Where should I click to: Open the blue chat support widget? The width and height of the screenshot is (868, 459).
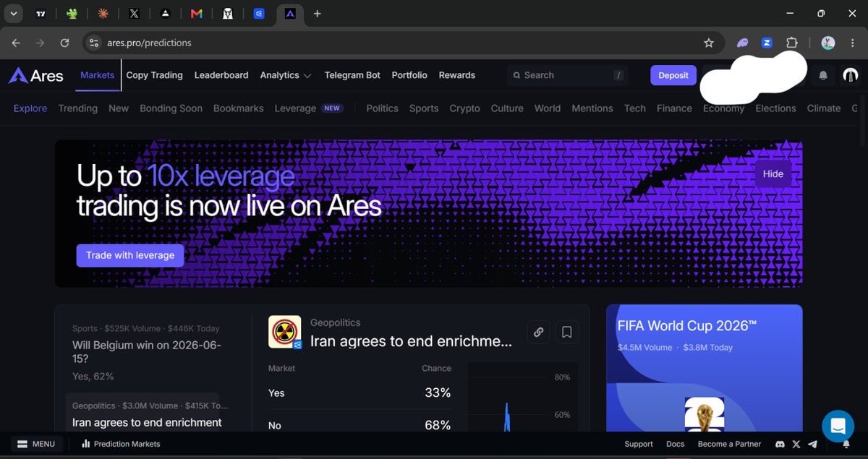tap(838, 425)
